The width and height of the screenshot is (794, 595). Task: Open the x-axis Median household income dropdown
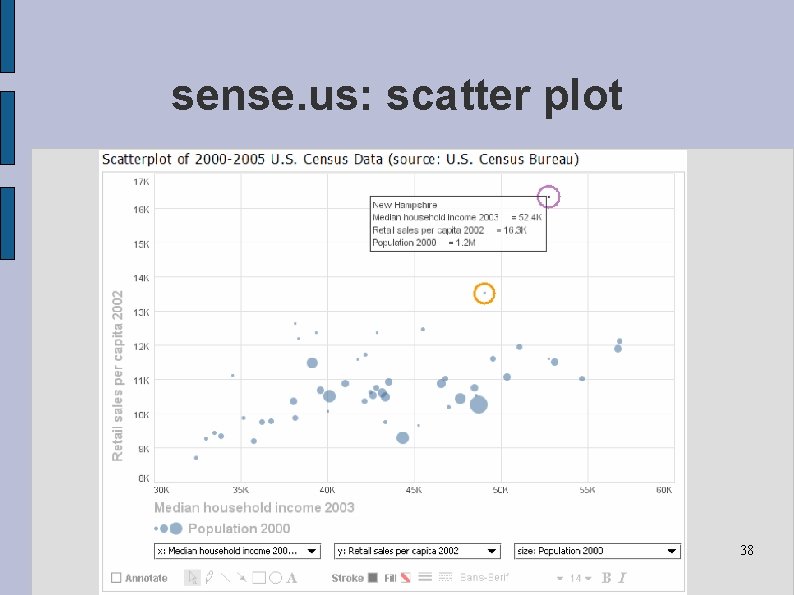pyautogui.click(x=238, y=550)
